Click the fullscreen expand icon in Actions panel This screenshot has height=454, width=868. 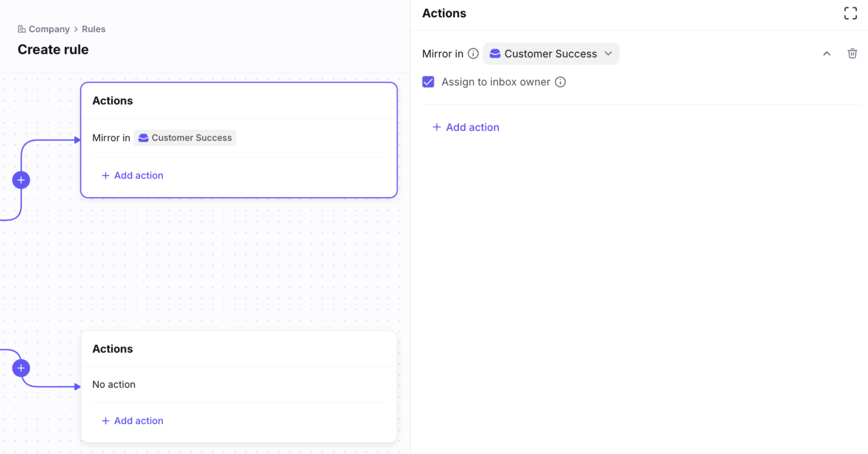(x=850, y=13)
